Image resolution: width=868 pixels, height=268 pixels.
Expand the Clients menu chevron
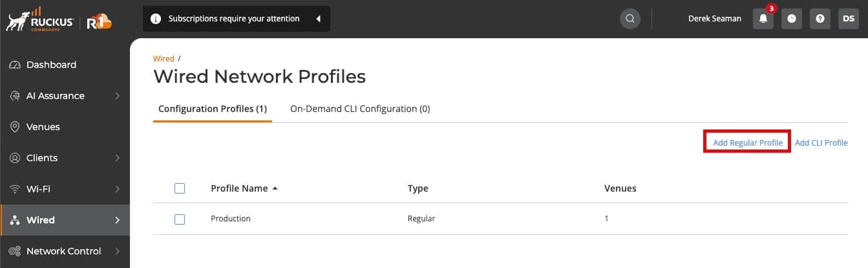pyautogui.click(x=117, y=158)
